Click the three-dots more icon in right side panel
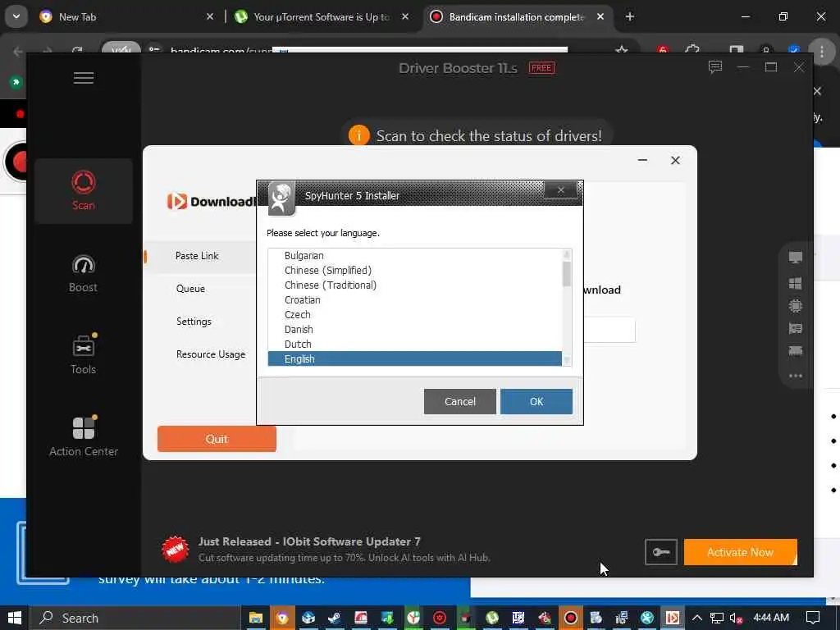 pyautogui.click(x=796, y=376)
